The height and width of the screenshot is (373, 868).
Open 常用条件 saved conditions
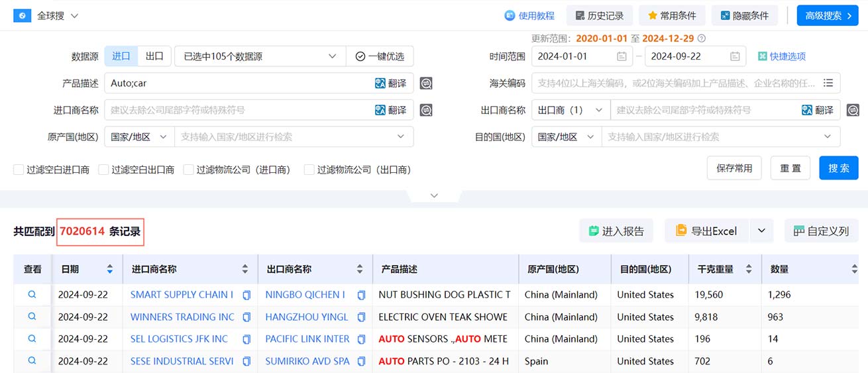(x=672, y=15)
